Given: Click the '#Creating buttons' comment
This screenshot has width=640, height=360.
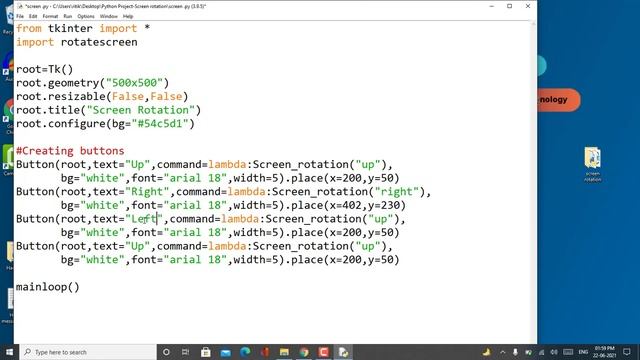Looking at the screenshot, I should coord(70,151).
